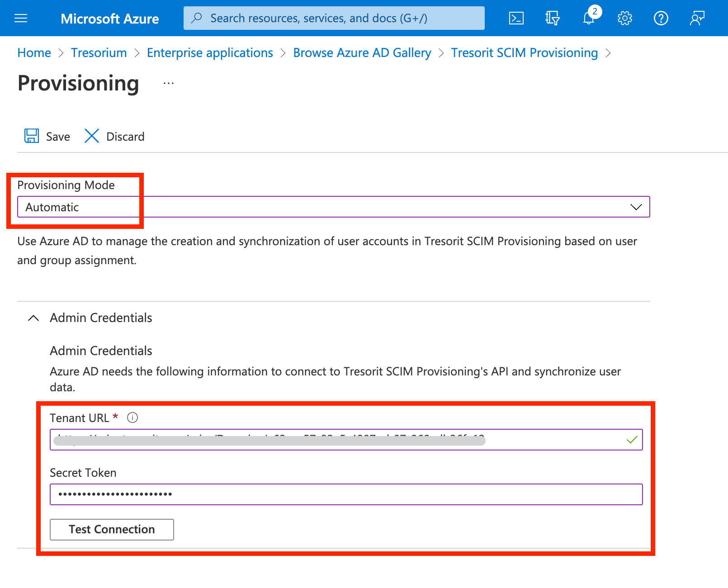
Task: Open the Help question mark icon
Action: tap(661, 18)
